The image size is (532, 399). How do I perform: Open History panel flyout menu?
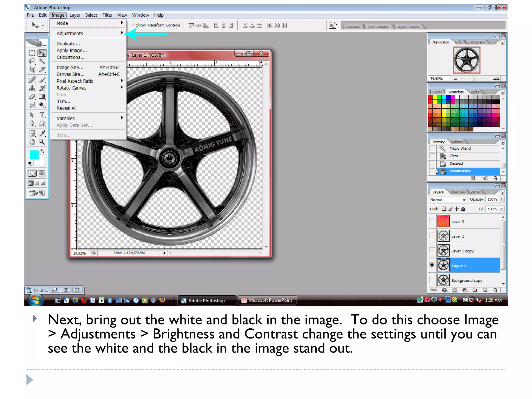503,142
